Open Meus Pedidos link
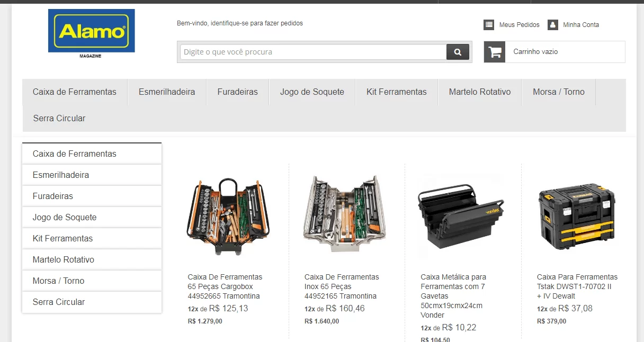Screen dimensions: 644x342 (x=519, y=25)
